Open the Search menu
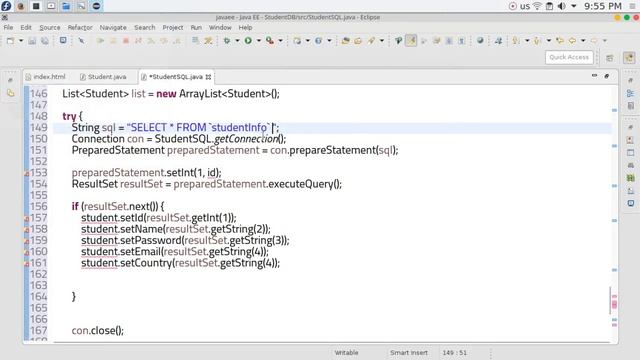This screenshot has height=360, width=640. 145,27
